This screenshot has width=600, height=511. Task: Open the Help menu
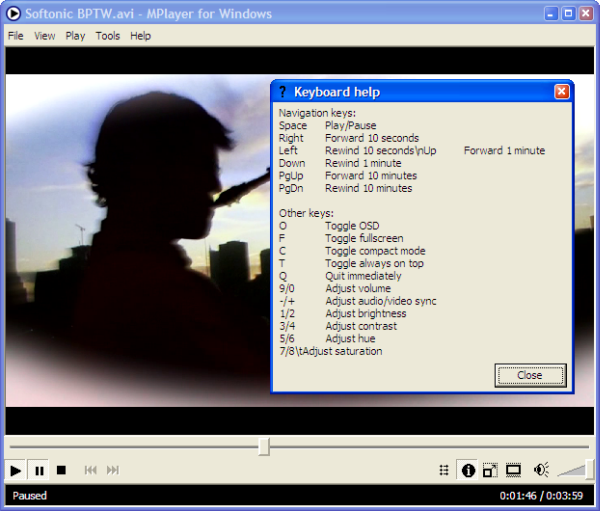[x=140, y=36]
